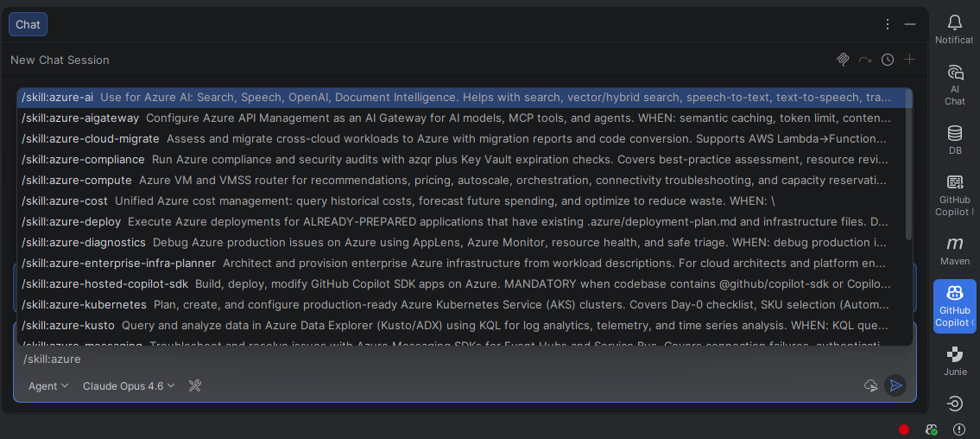Pick the /skill:azure-diagnostics suggestion
The image size is (980, 439).
pos(460,243)
